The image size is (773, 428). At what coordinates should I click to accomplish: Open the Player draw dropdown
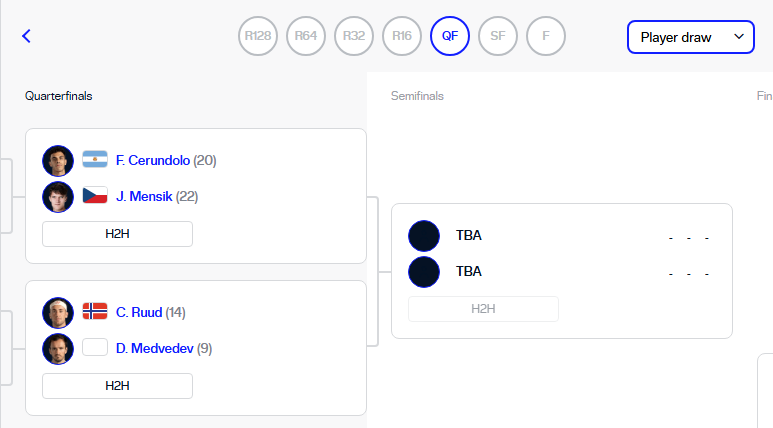point(691,37)
